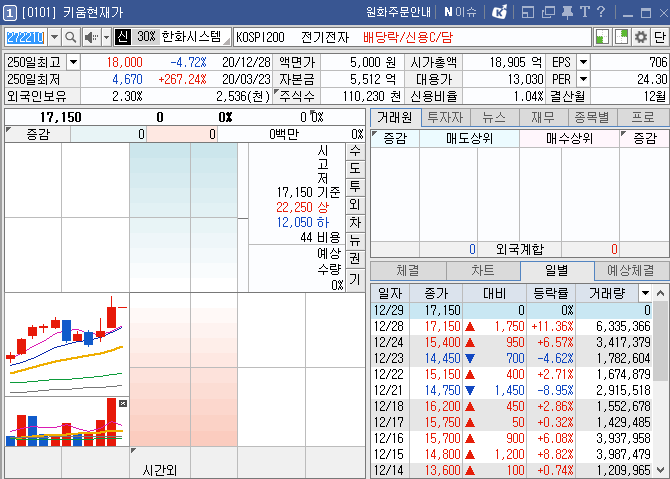Click the 뉴 side button
The height and width of the screenshot is (479, 670).
[355, 240]
